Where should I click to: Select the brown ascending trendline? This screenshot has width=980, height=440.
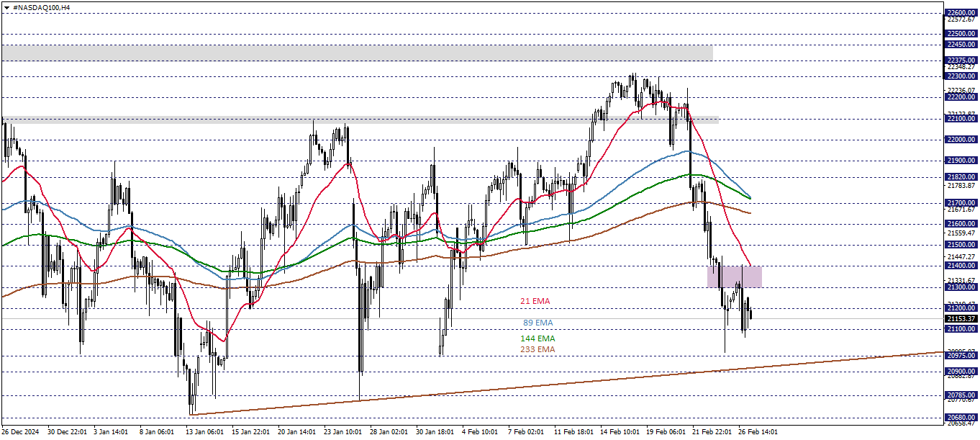[566, 384]
